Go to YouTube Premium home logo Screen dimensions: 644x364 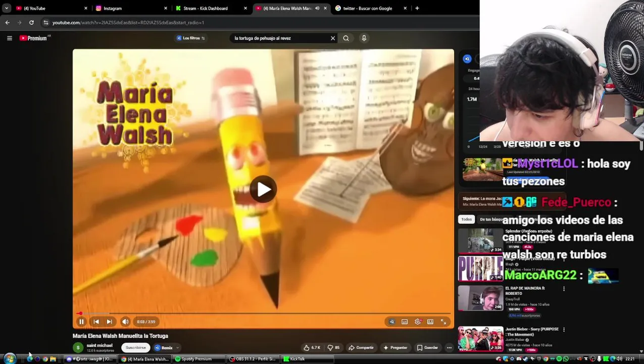pos(34,38)
